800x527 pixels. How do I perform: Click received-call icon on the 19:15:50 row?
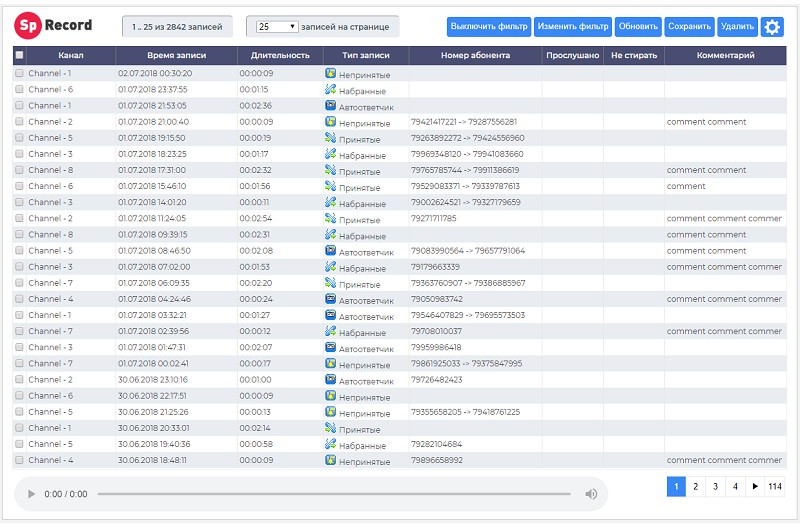point(330,138)
